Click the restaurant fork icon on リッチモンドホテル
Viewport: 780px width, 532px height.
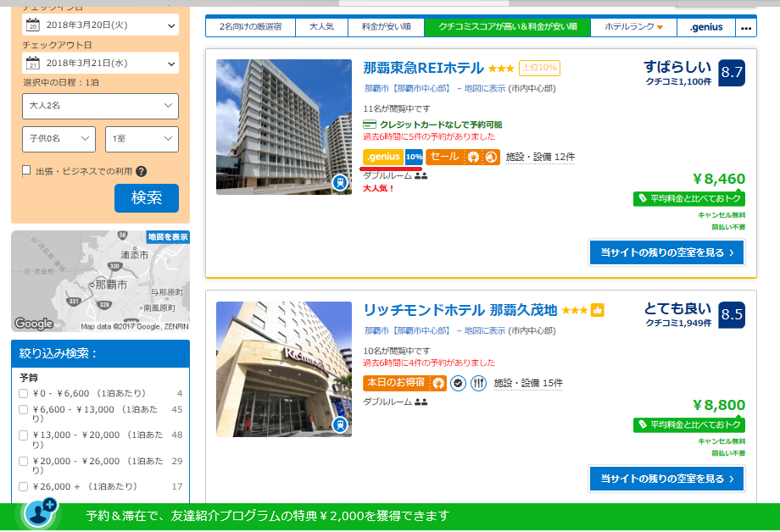coord(478,383)
